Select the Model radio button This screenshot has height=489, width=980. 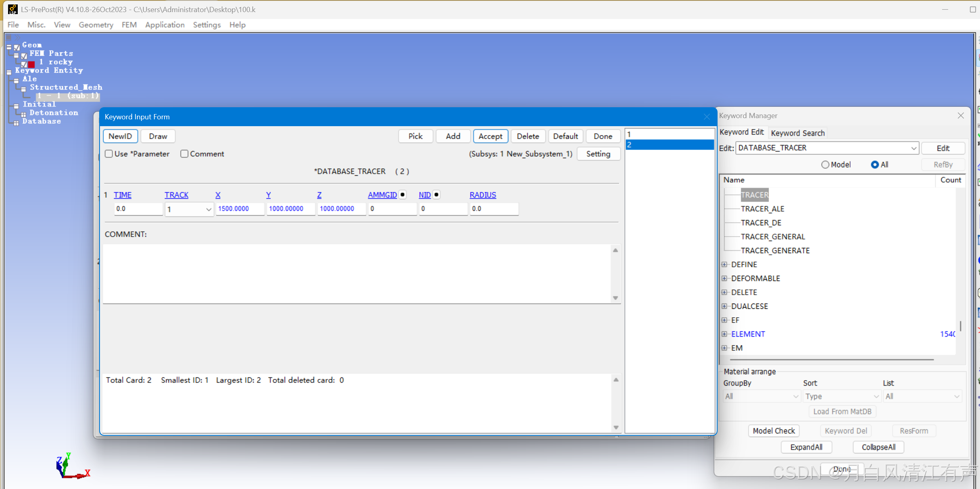(x=825, y=164)
